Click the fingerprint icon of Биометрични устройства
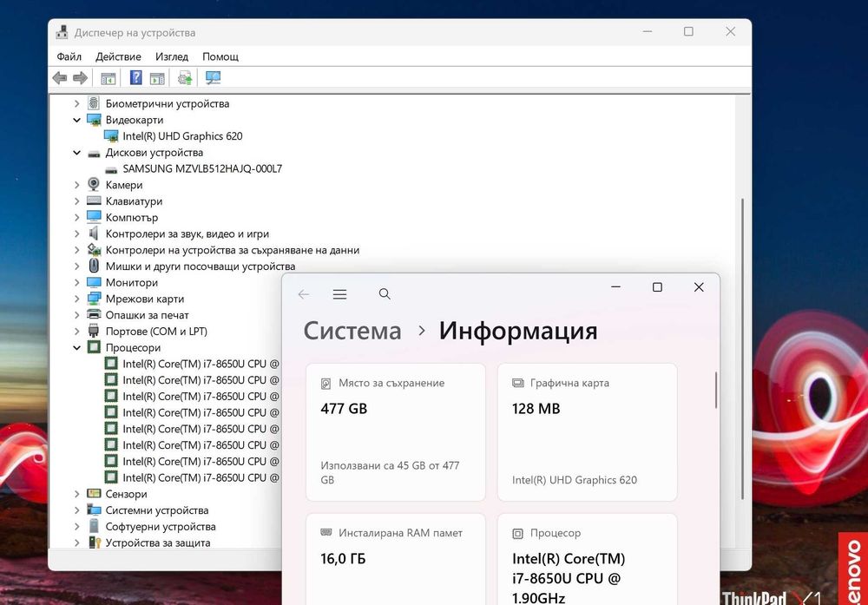Viewport: 868px width, 605px height. [x=94, y=103]
